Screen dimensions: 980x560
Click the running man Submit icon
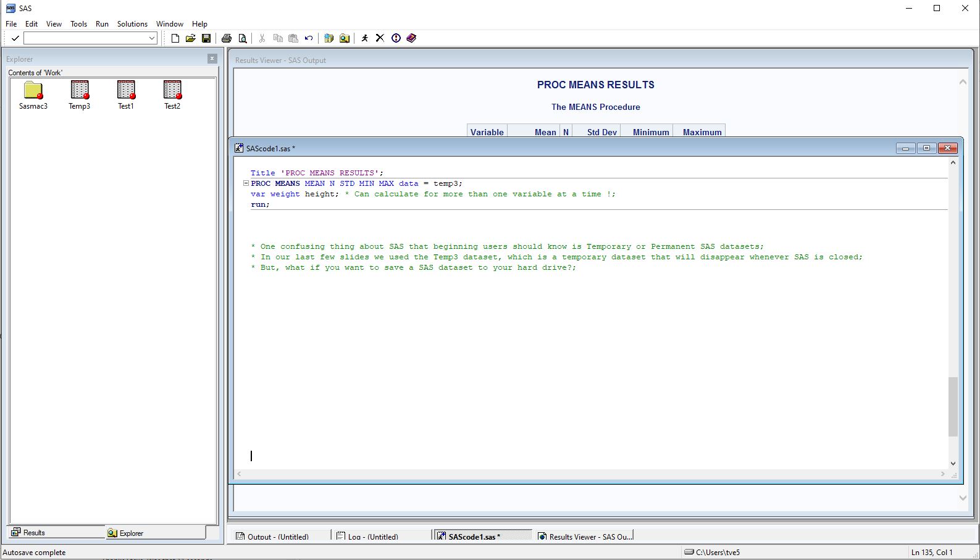364,38
